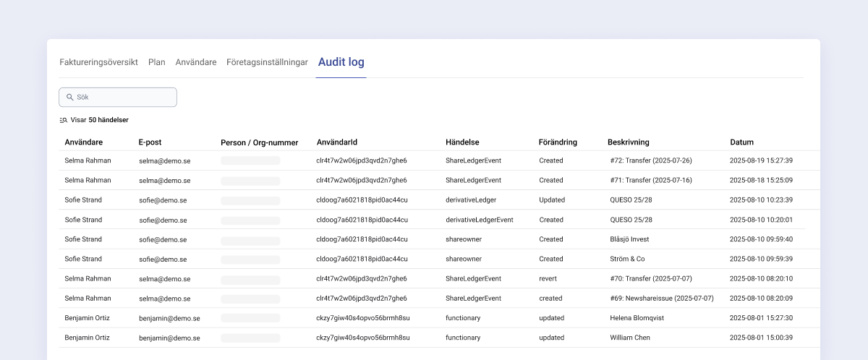Click the Händelse column header
This screenshot has width=868, height=360.
[x=462, y=142]
